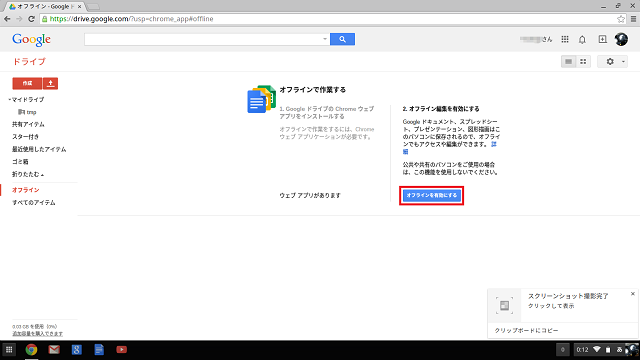
Task: Open the notifications bell icon
Action: coord(582,39)
